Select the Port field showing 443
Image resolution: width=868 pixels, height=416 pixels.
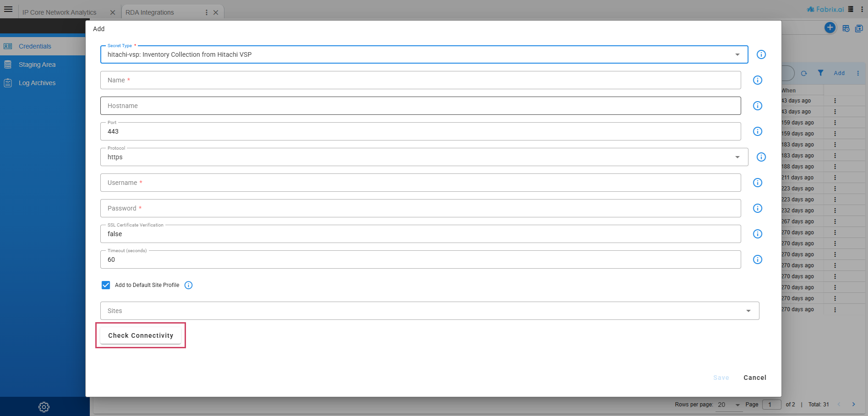(420, 131)
